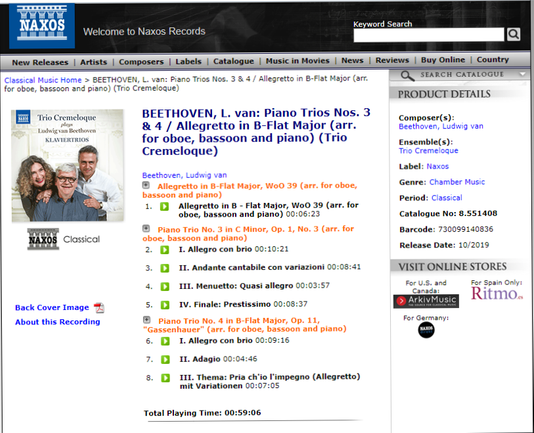The image size is (534, 433).
Task: Play track 4 Menuetto: Quasi allegro
Action: (x=165, y=287)
